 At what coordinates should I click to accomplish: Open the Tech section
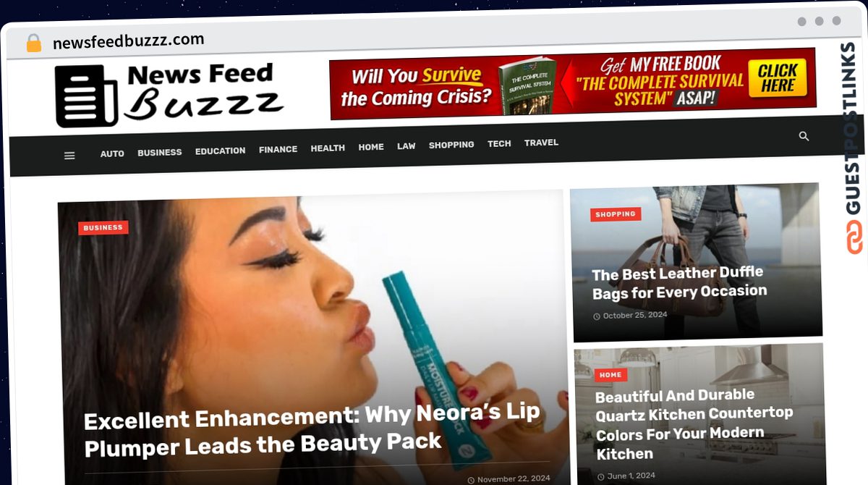[x=499, y=144]
